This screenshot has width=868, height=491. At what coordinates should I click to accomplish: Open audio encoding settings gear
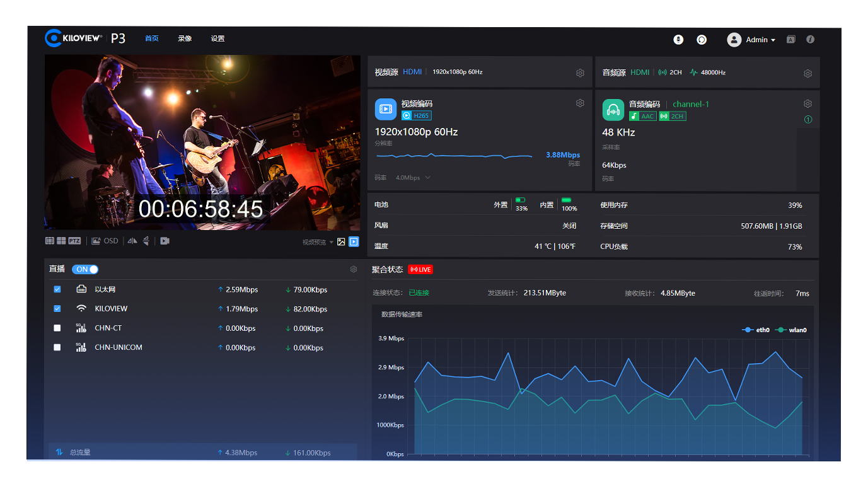[807, 103]
